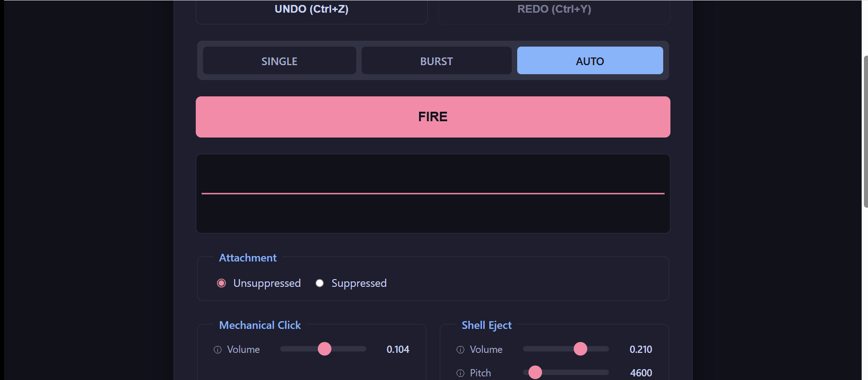This screenshot has height=380, width=868.
Task: Click the waveform display canvas
Action: coord(433,194)
